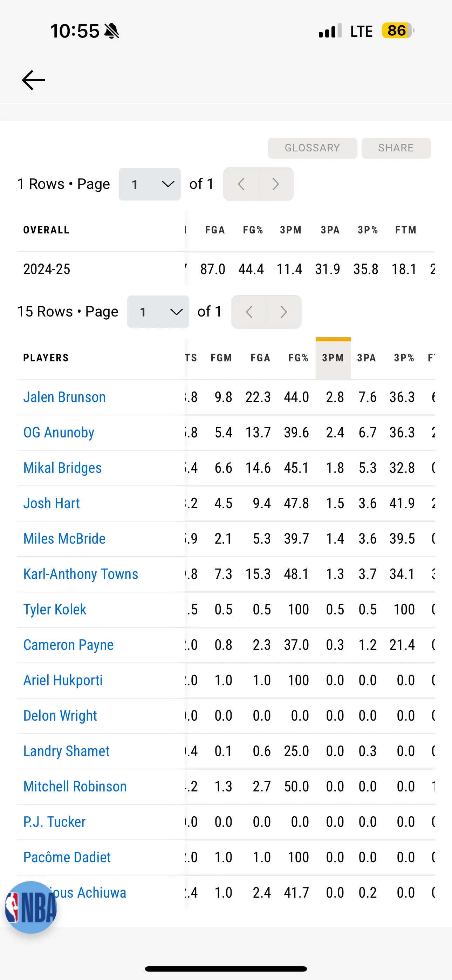Tap the Share button
The height and width of the screenshot is (980, 452).
point(396,148)
